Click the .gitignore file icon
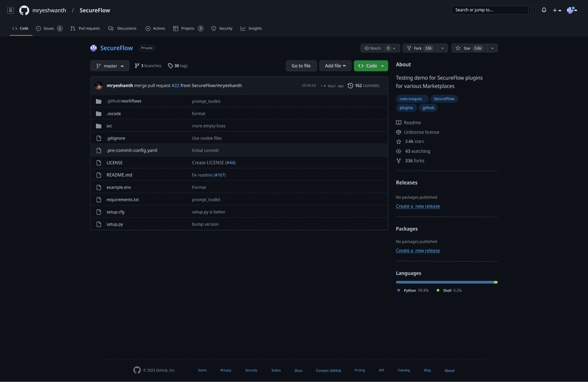 coord(99,138)
